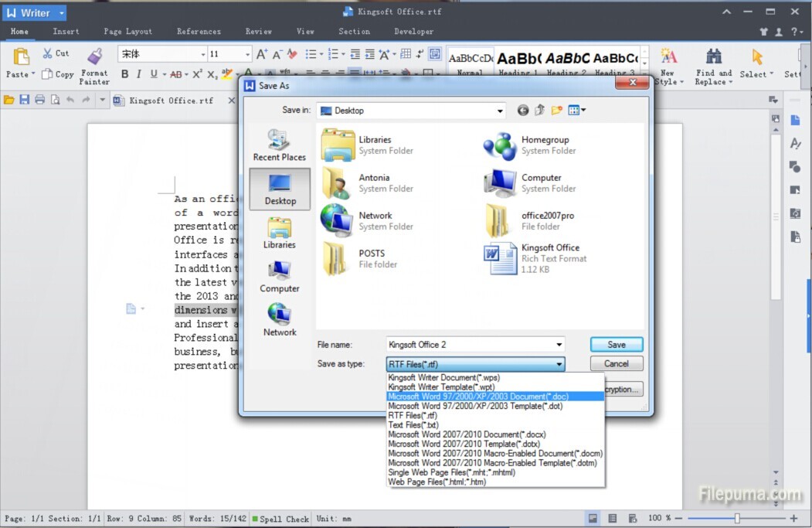
Task: Click the Italic formatting icon
Action: (139, 74)
